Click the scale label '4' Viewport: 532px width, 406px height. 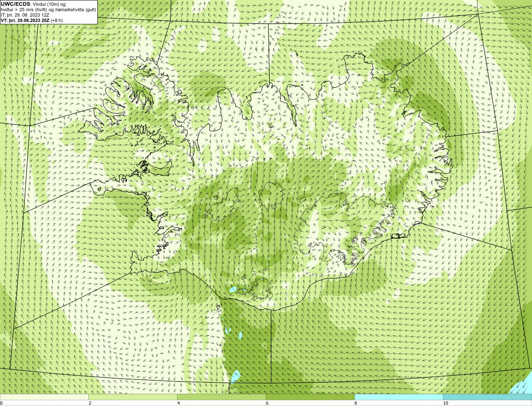click(179, 403)
